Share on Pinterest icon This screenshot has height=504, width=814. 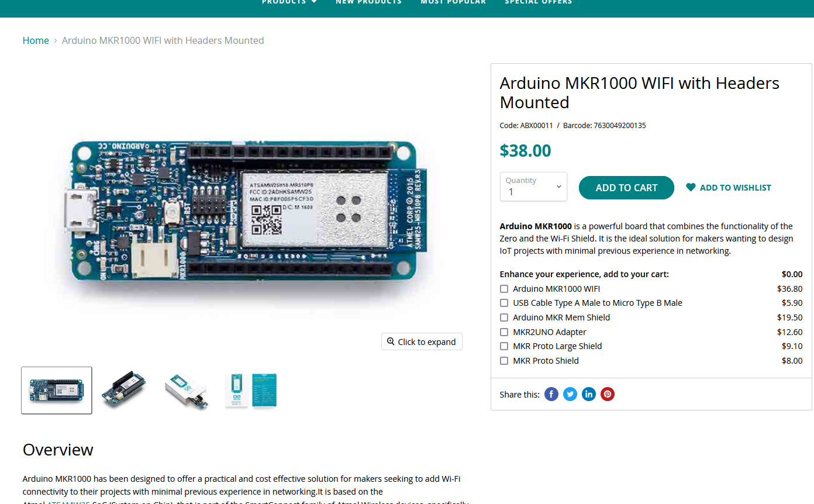(608, 394)
